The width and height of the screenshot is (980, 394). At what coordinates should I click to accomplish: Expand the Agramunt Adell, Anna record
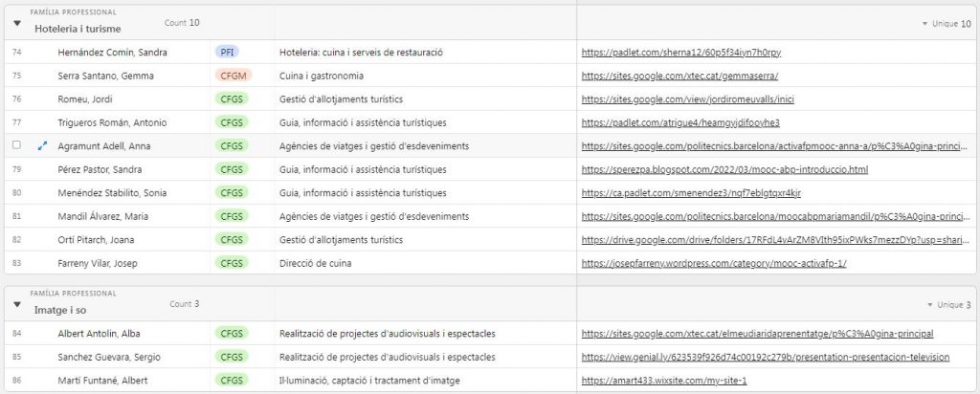41,146
